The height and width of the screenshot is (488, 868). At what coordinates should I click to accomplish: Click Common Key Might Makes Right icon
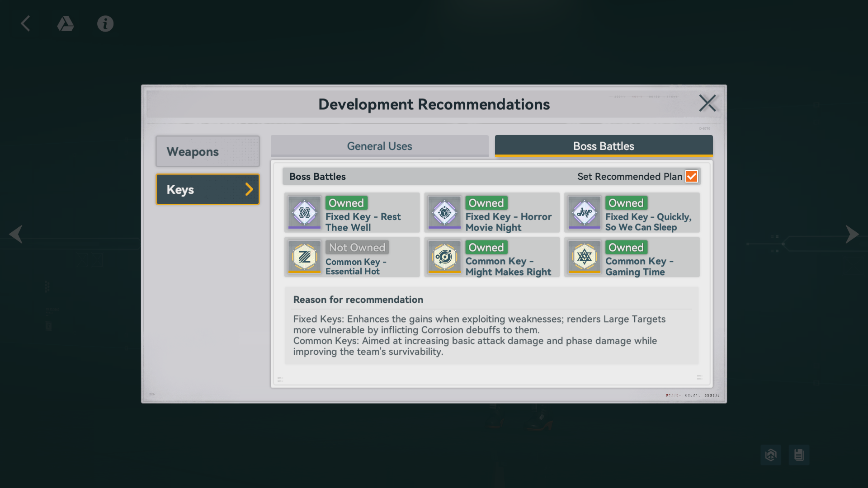coord(444,257)
